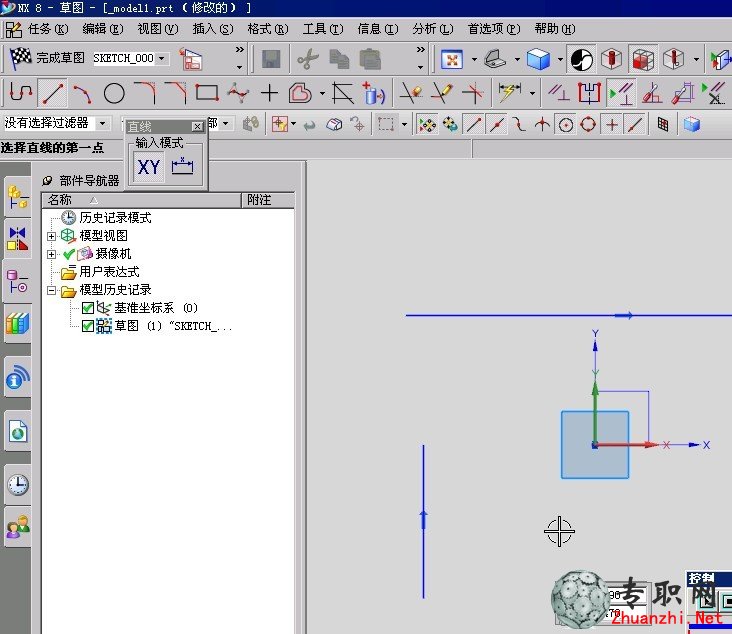Select the Chamfer tool
This screenshot has width=732, height=634.
176,92
